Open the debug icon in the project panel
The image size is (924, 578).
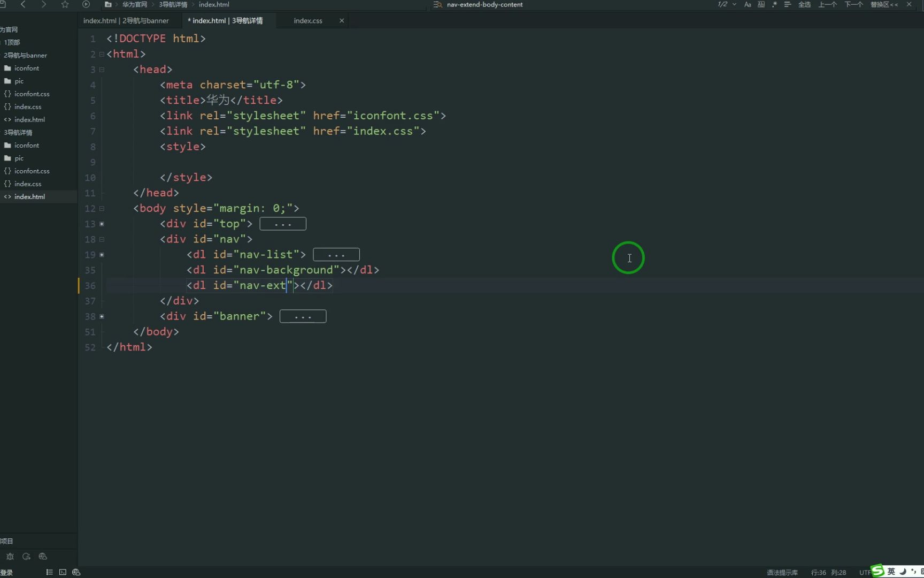tap(10, 557)
